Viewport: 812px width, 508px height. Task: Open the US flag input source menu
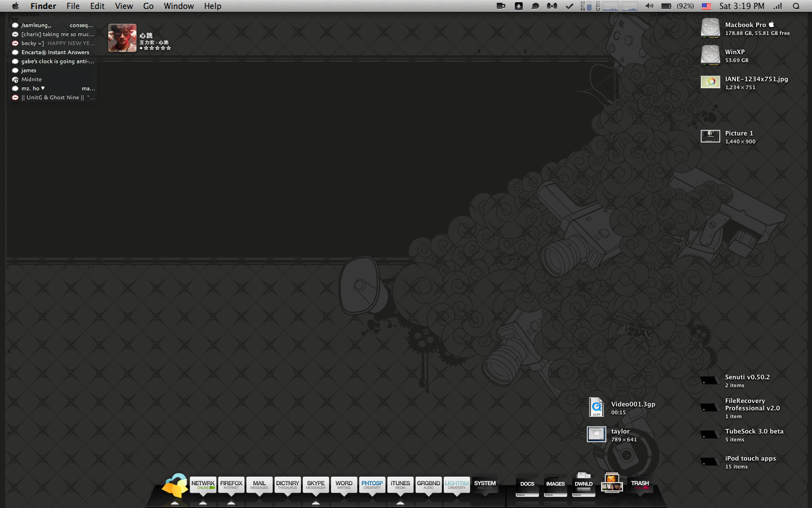click(x=707, y=6)
